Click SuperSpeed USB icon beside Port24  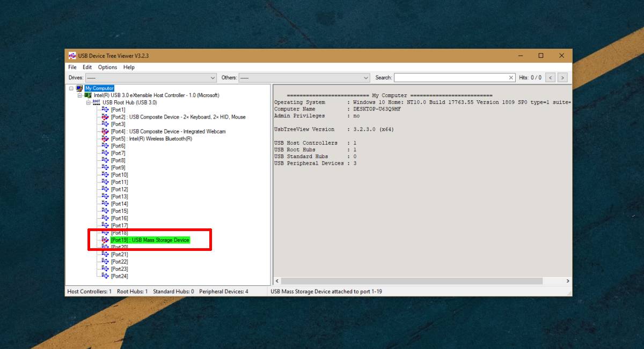click(x=105, y=276)
